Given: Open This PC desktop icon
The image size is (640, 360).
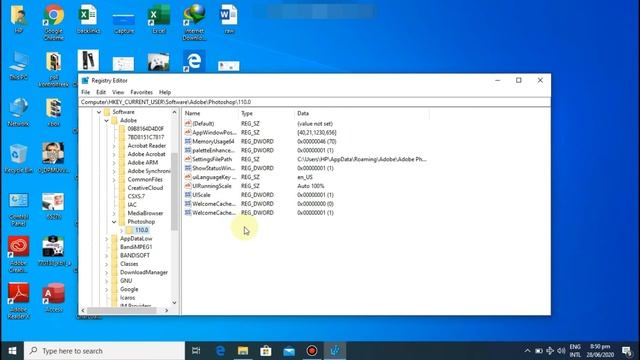Looking at the screenshot, I should [x=18, y=65].
